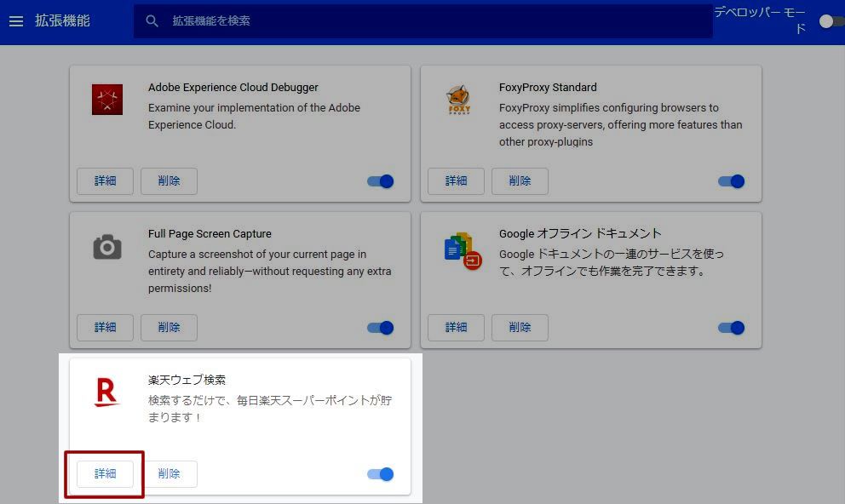Click the Full Page Screen Capture title
845x504 pixels.
point(210,233)
